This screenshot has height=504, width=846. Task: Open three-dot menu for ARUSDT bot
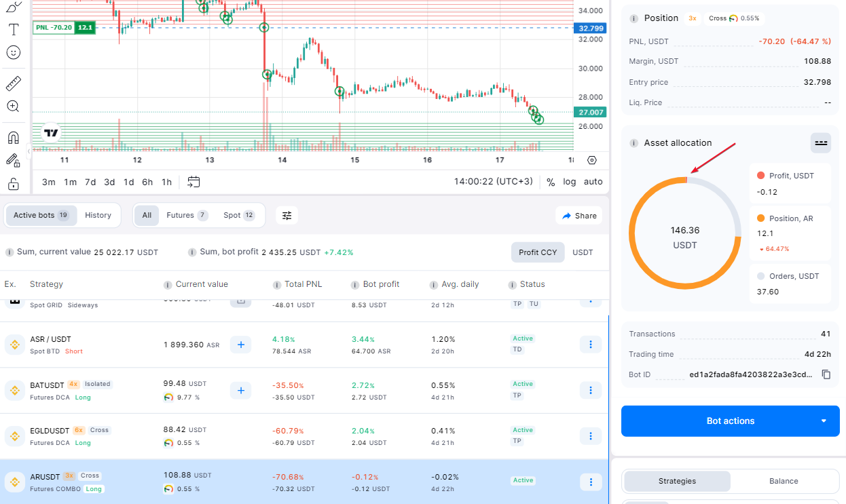(x=590, y=482)
